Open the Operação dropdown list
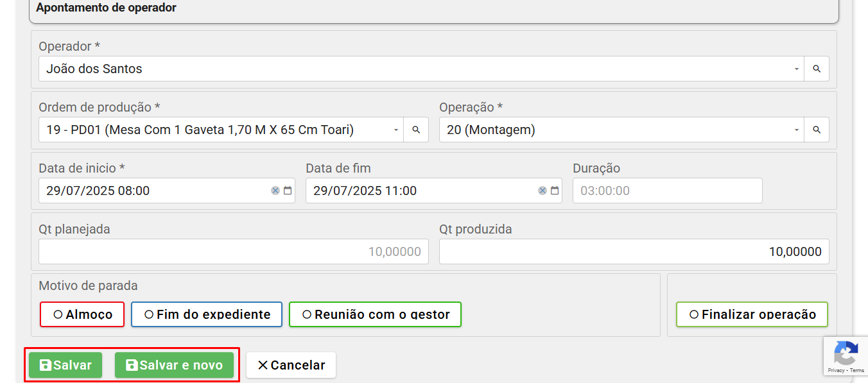The image size is (868, 383). coord(796,130)
